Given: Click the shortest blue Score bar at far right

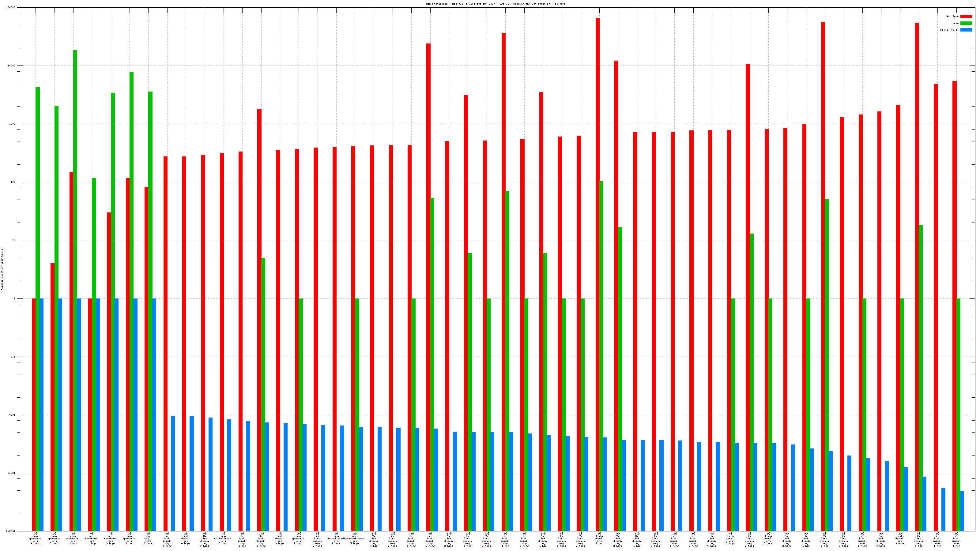Looking at the screenshot, I should tap(962, 511).
